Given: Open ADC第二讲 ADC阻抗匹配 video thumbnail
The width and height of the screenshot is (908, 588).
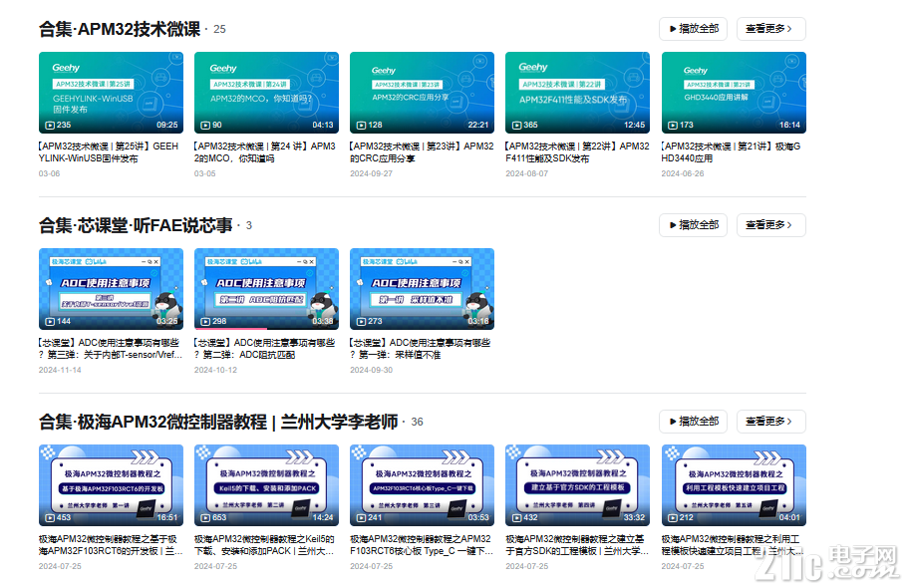Looking at the screenshot, I should coord(266,289).
